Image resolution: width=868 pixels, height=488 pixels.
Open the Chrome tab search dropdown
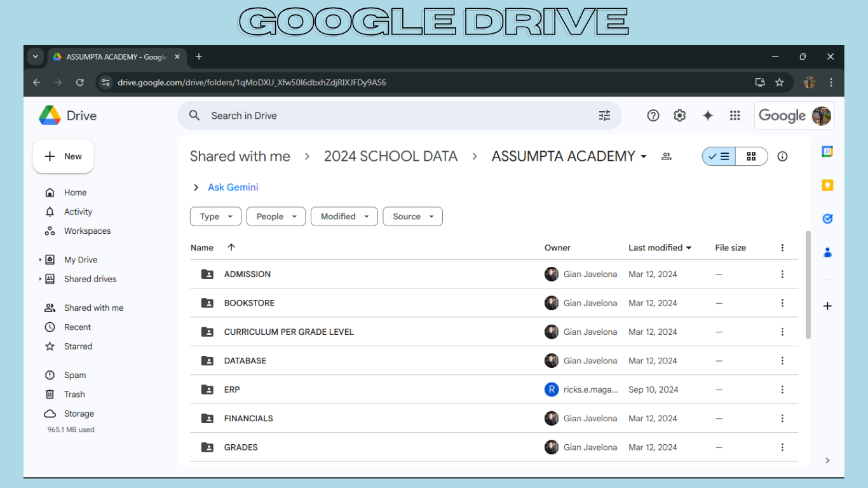coord(36,57)
